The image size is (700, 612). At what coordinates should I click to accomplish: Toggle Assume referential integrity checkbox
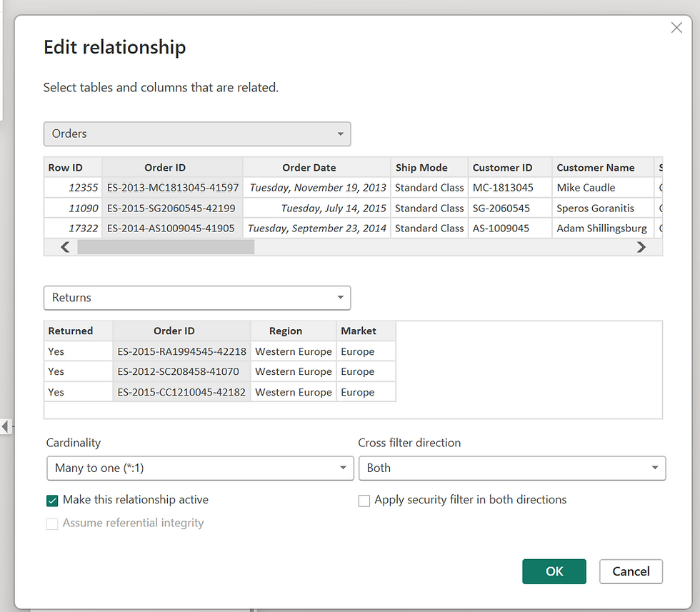click(52, 523)
